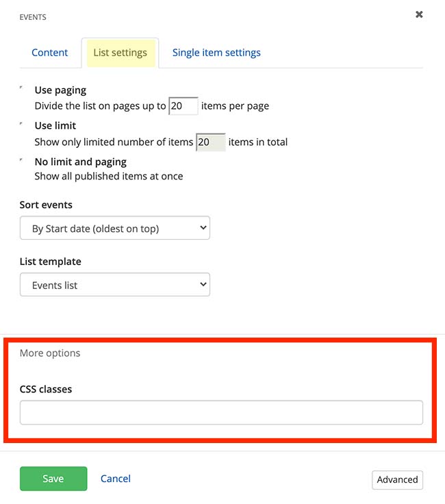Click the bold "No limit and paging" label text
The image size is (445, 504).
click(x=81, y=162)
